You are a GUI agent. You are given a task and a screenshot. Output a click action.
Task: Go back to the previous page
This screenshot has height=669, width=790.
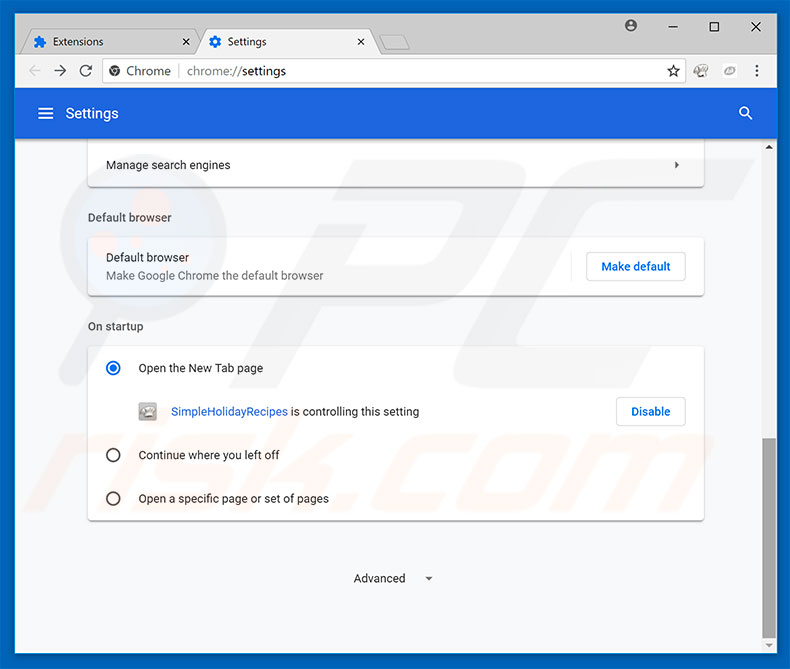tap(35, 71)
